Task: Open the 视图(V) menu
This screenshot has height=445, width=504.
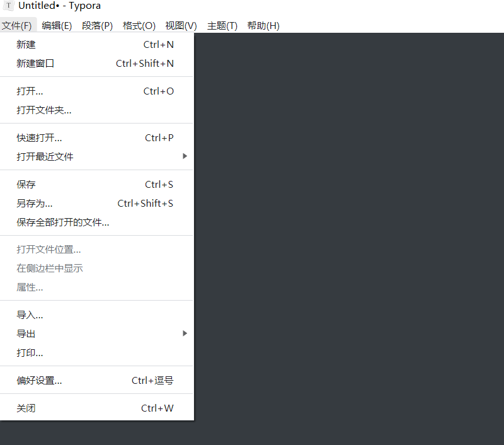Action: [x=181, y=25]
